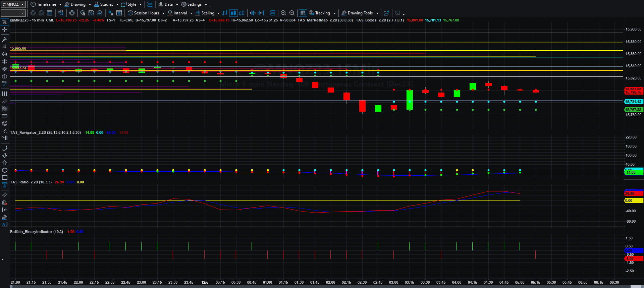Image resolution: width=644 pixels, height=288 pixels.
Task: Toggle the chart grid lines button
Action: 303,13
